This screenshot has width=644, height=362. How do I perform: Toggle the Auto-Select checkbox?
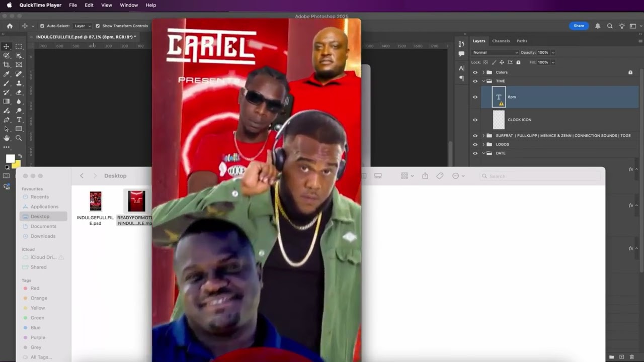(x=42, y=26)
